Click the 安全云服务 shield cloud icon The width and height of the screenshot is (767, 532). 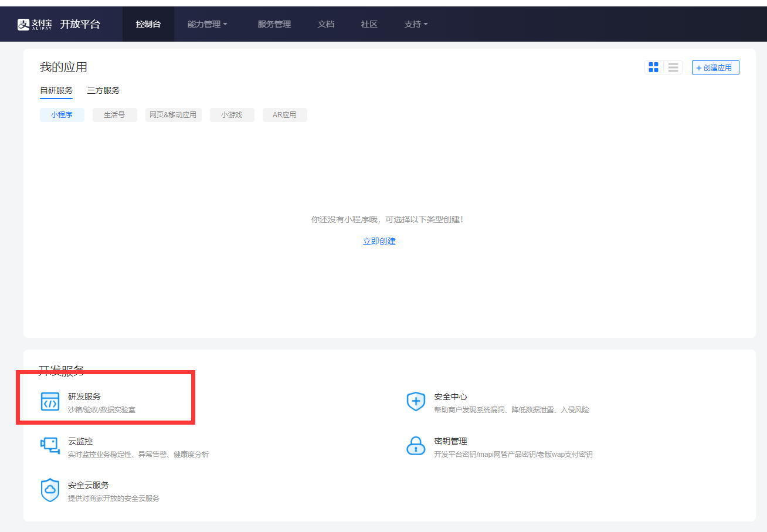pos(50,490)
